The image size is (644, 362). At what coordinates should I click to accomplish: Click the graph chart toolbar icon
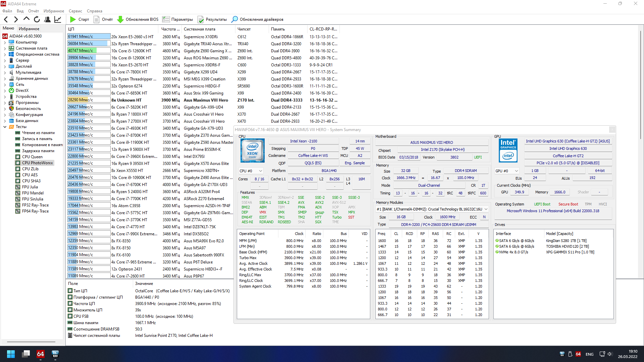click(x=58, y=19)
